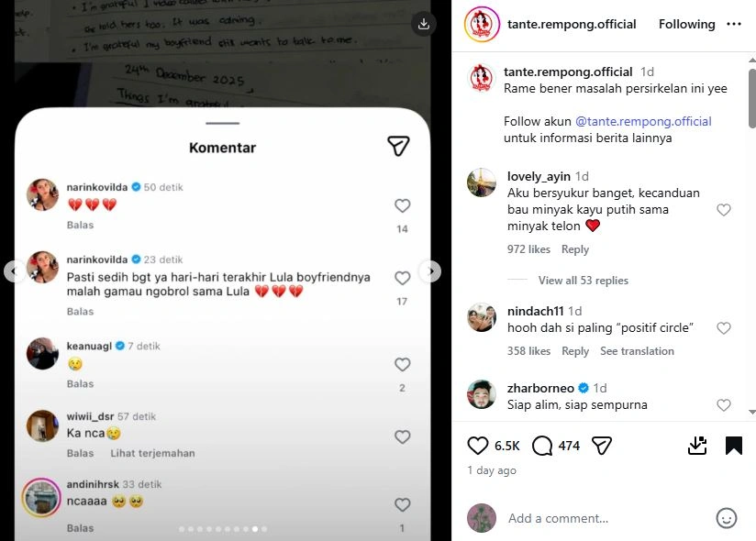Click the share arrow next to the comment count

tap(602, 445)
